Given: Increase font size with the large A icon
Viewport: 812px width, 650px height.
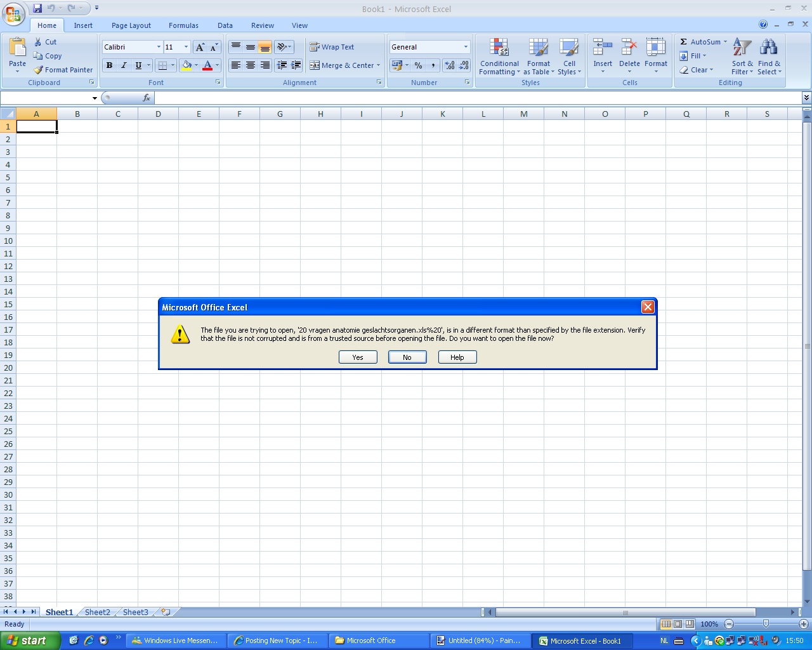Looking at the screenshot, I should [x=200, y=47].
